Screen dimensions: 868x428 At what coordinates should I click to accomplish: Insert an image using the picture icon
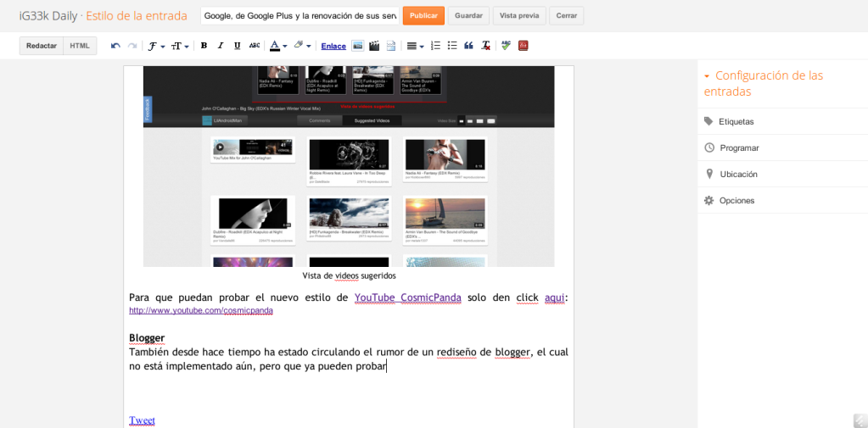(x=358, y=46)
